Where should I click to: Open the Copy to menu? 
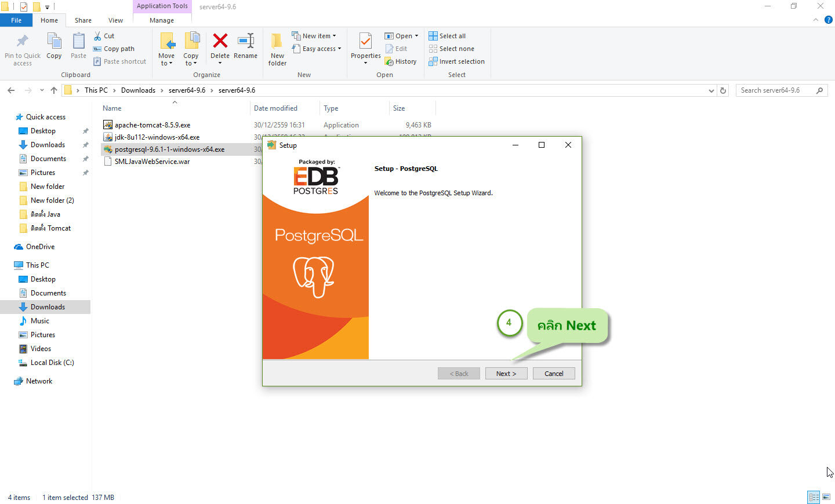pyautogui.click(x=191, y=49)
